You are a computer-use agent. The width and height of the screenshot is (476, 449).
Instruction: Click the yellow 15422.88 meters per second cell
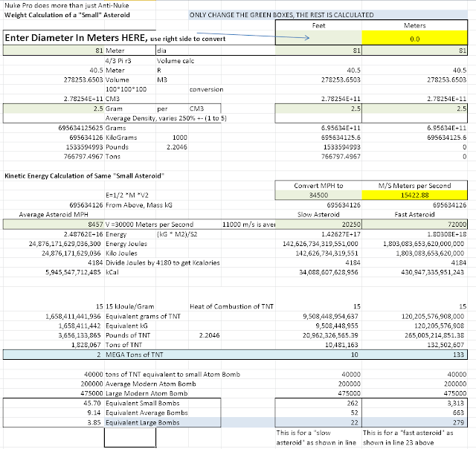[x=414, y=195]
